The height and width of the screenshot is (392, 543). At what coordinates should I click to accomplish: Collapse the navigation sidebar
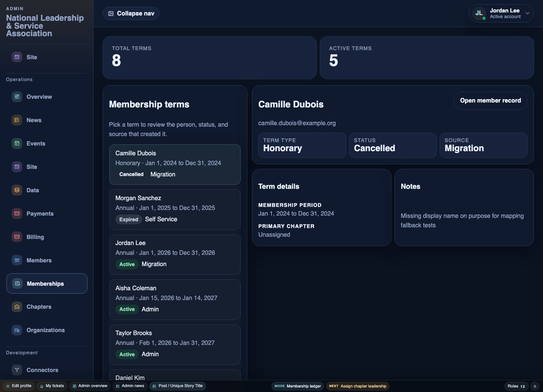(x=131, y=13)
